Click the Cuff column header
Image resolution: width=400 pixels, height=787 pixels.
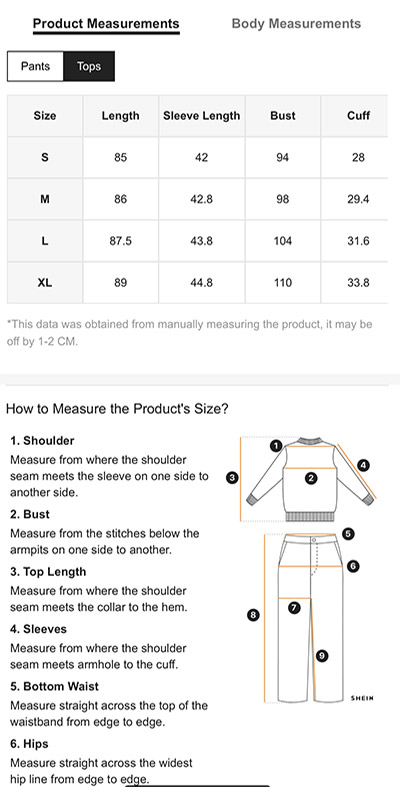[358, 115]
